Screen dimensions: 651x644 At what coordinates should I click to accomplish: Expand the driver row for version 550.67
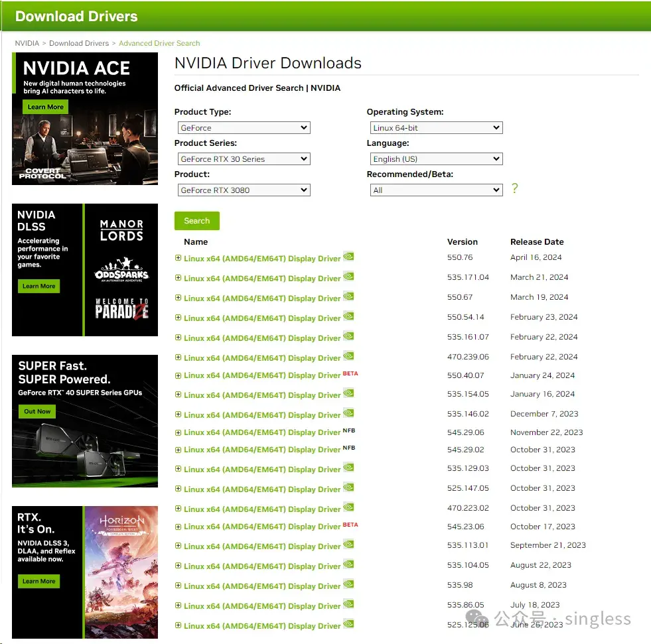point(178,298)
